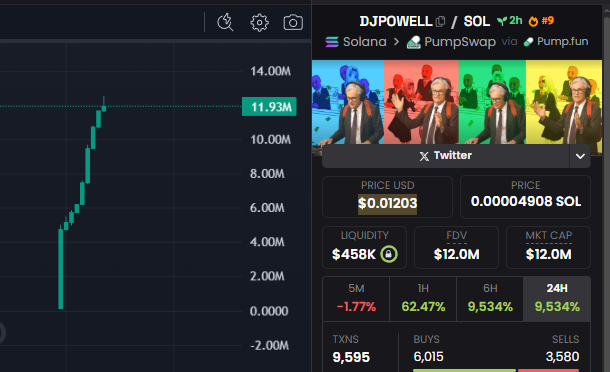Click the SOL quote symbol in header
The image size is (610, 372).
tap(477, 21)
